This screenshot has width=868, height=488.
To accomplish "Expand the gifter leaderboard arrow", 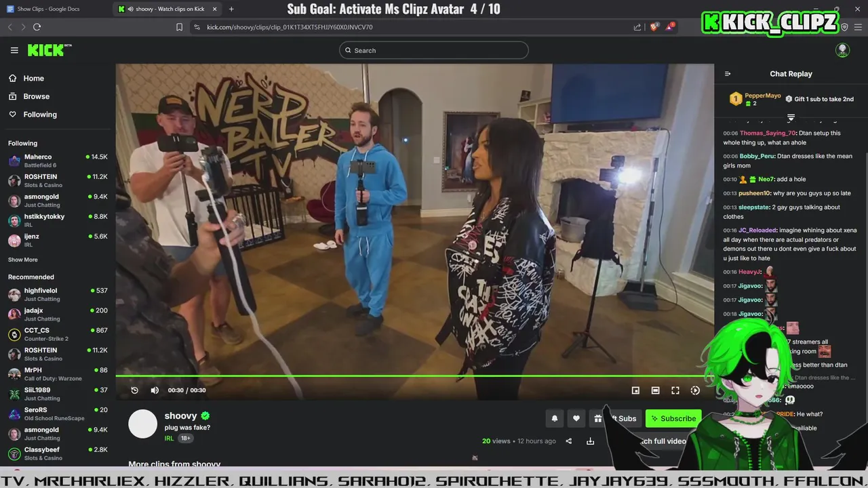I will [x=791, y=118].
